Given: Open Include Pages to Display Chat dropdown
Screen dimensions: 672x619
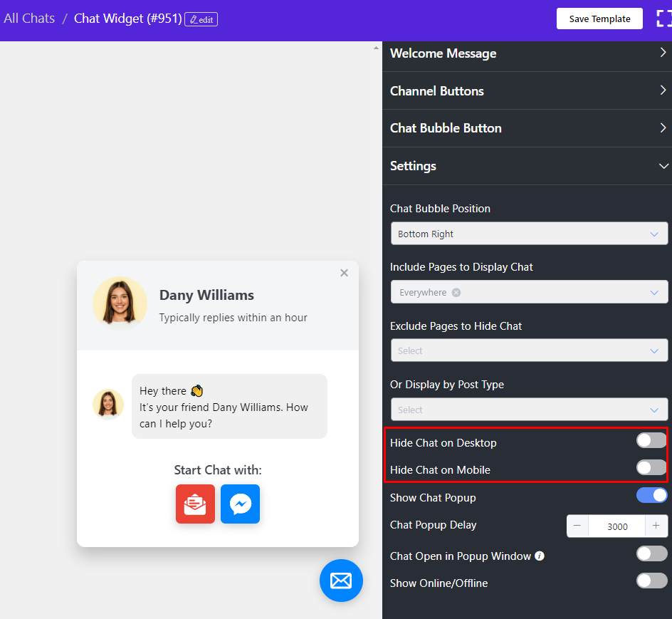Looking at the screenshot, I should (530, 292).
